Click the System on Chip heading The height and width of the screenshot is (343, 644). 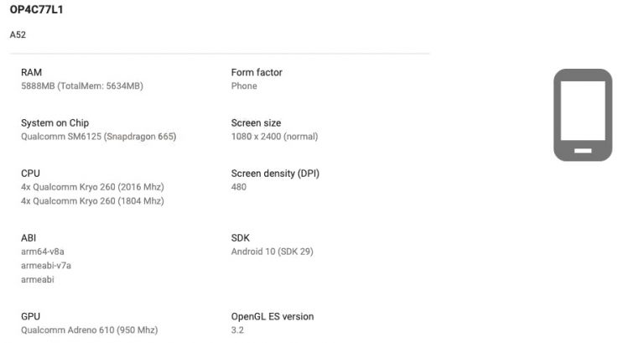(x=55, y=123)
